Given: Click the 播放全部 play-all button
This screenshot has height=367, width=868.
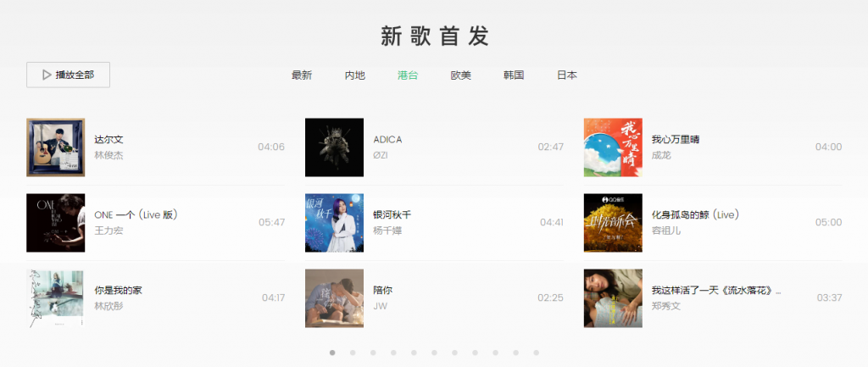Looking at the screenshot, I should [x=68, y=75].
